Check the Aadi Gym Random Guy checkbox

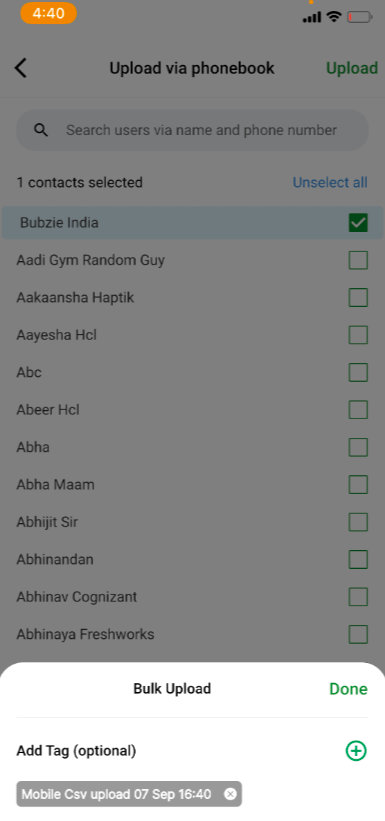(x=358, y=260)
